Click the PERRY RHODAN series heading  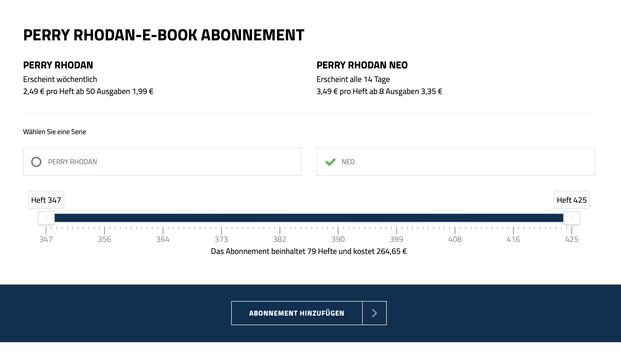coord(58,65)
